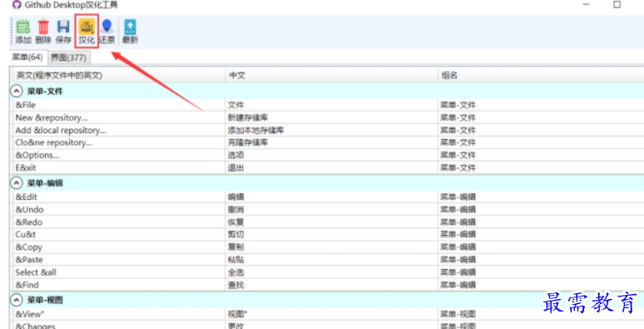The image size is (644, 329).
Task: Click the 退出 translation cell
Action: tap(331, 168)
